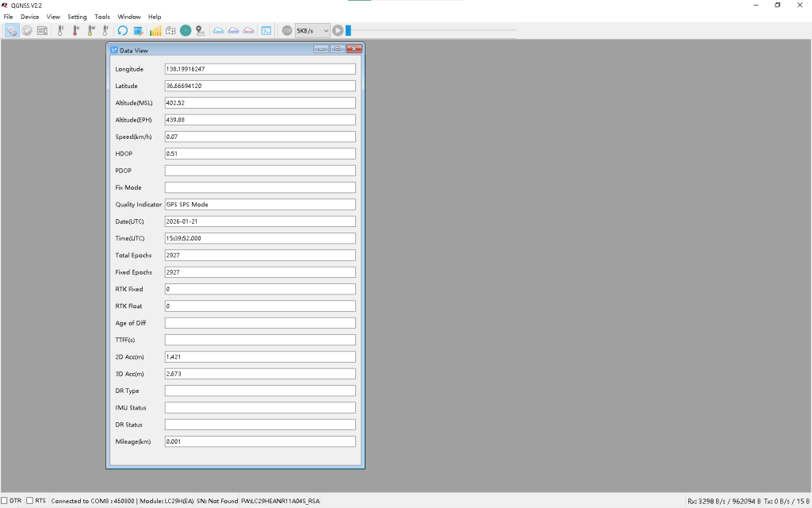Maximize the Data View sub-window
The image size is (812, 508).
pyautogui.click(x=337, y=49)
